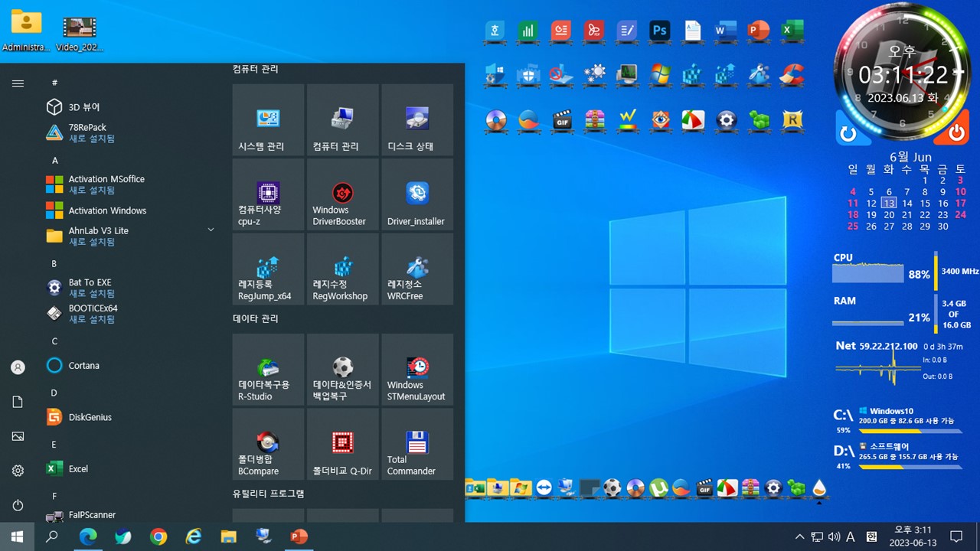The width and height of the screenshot is (980, 551).
Task: Click the 데이타 관리 group heading
Action: pos(256,318)
